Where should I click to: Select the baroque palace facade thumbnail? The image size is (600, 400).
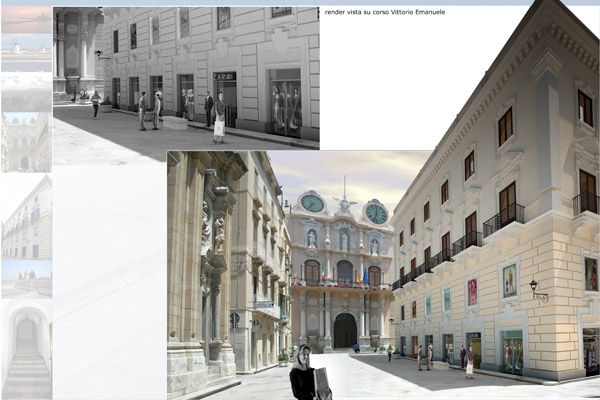click(x=26, y=142)
